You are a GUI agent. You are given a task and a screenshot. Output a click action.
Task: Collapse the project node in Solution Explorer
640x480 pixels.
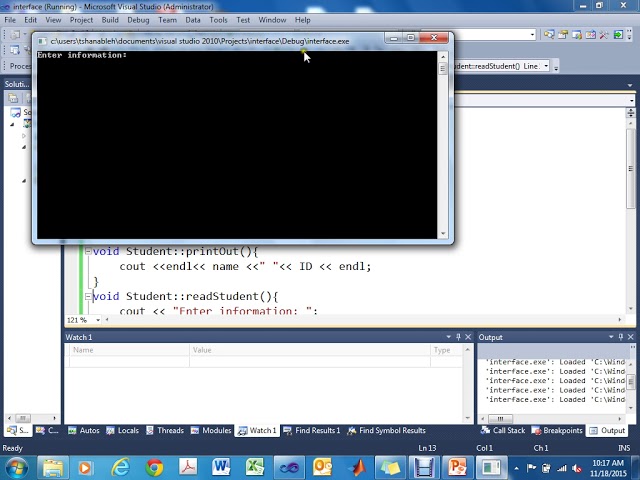(12, 124)
